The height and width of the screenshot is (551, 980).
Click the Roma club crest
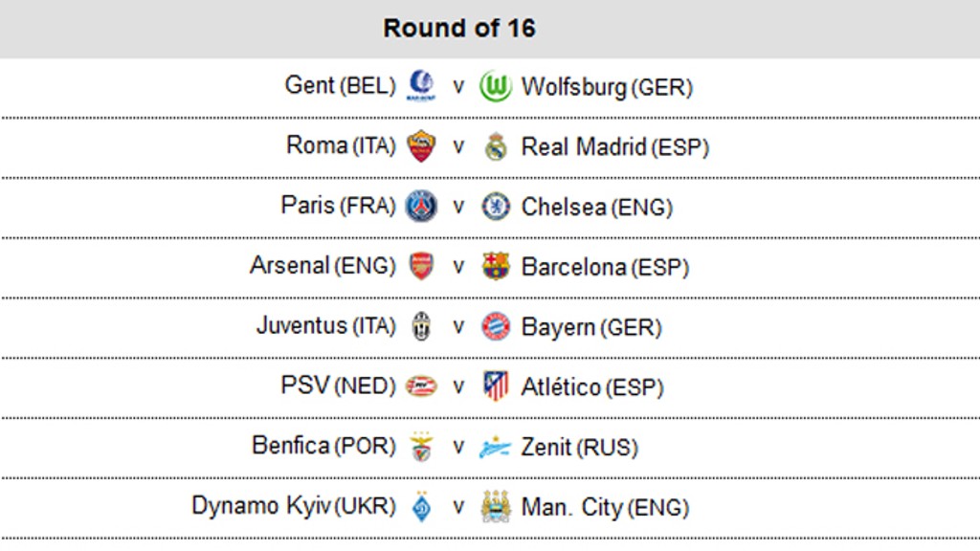point(420,146)
